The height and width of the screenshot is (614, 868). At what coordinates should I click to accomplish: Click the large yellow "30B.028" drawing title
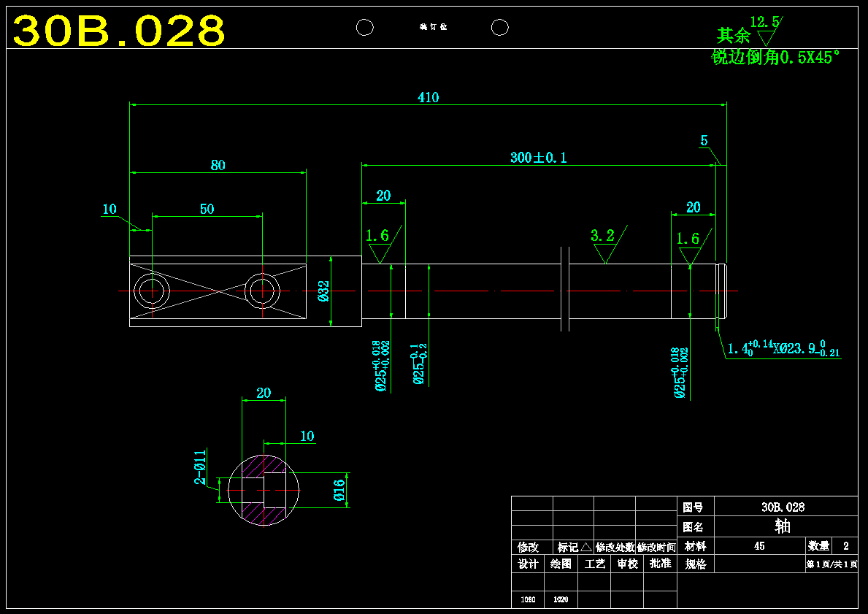coord(119,31)
